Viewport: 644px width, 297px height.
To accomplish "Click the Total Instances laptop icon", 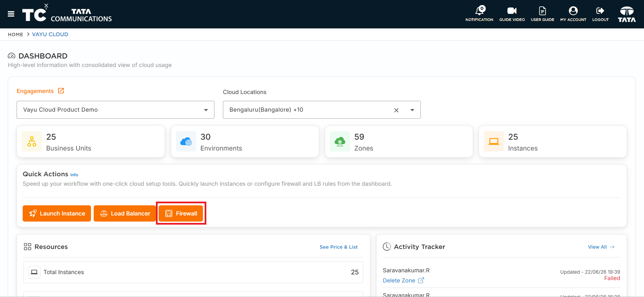I will [34, 272].
